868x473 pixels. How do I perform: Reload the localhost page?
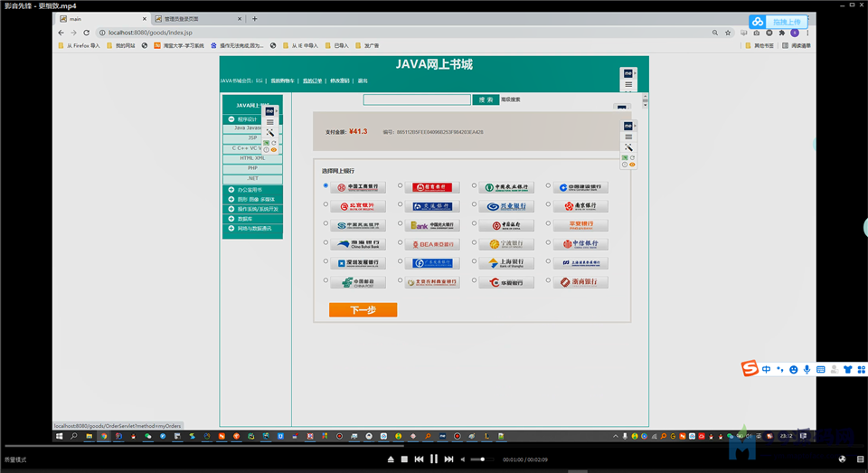coord(87,33)
